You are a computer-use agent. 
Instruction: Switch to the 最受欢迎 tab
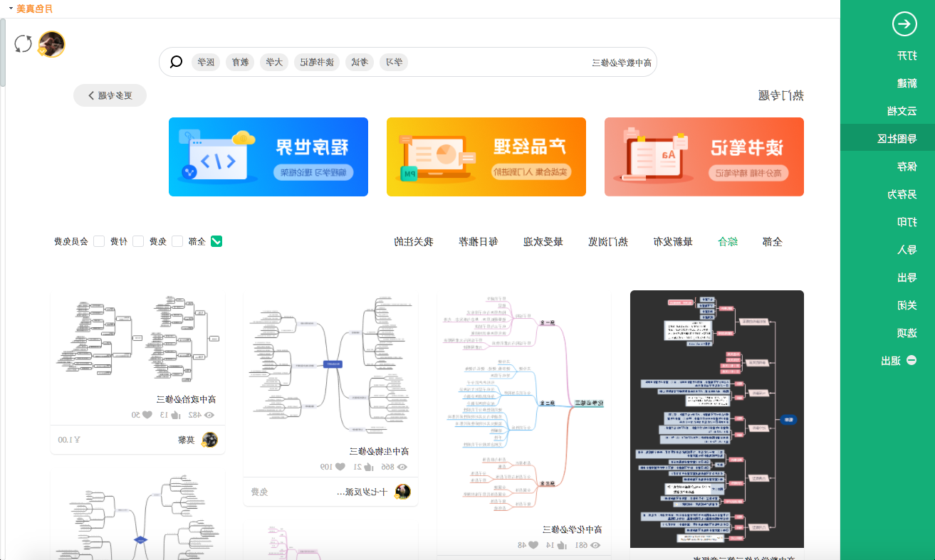(543, 242)
